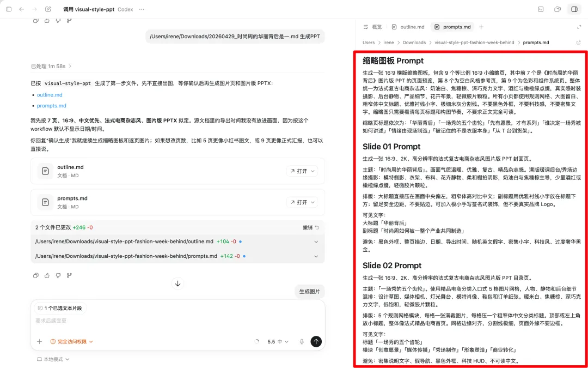Viewport: 588px width, 368px height.
Task: Open the terminal icon in title bar
Action: [541, 9]
